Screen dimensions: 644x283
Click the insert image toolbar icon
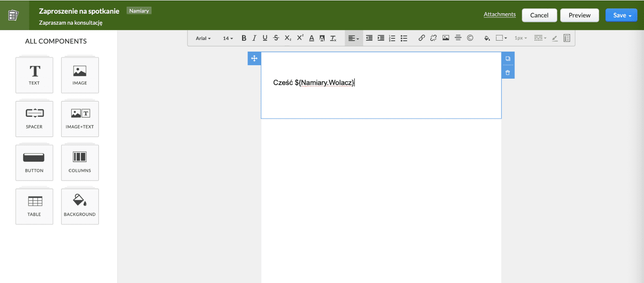(446, 38)
